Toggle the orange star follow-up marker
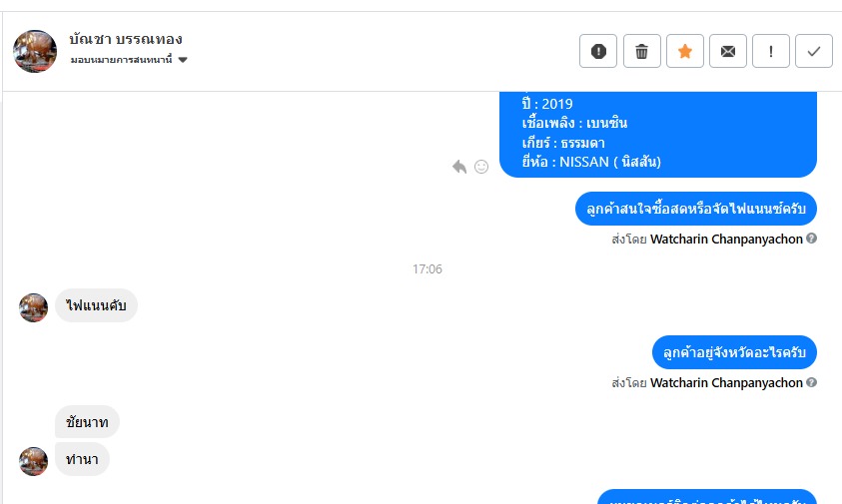This screenshot has height=504, width=842. coord(684,51)
